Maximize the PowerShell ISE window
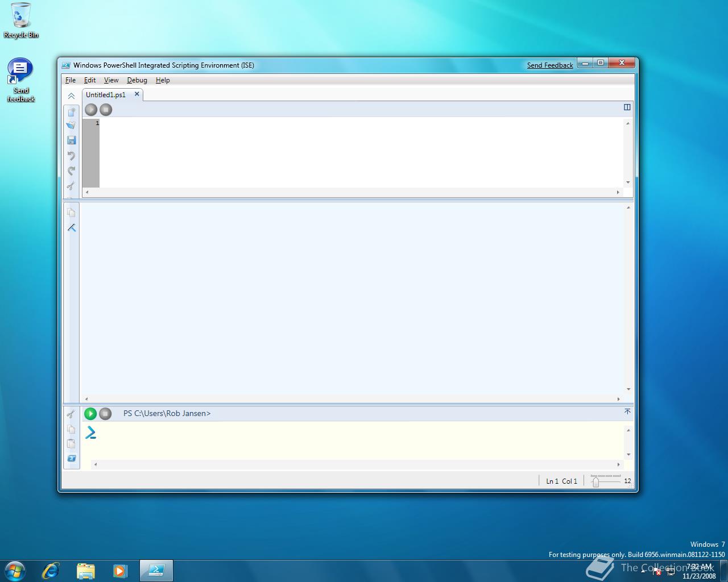The width and height of the screenshot is (728, 582). tap(600, 63)
